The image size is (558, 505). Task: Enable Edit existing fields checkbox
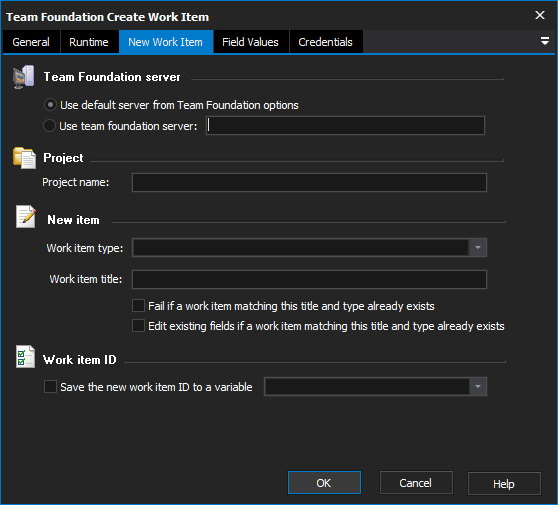tap(138, 326)
